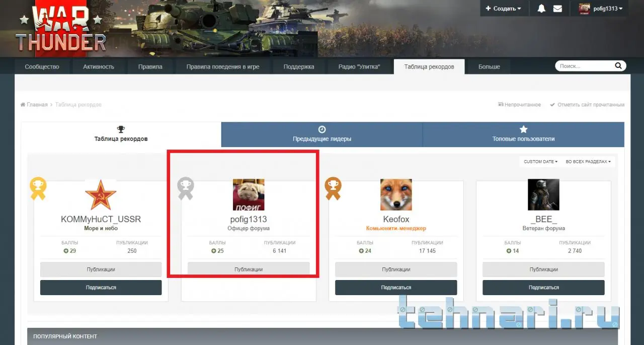Open the messages envelope icon
This screenshot has height=345, width=644.
pos(557,9)
